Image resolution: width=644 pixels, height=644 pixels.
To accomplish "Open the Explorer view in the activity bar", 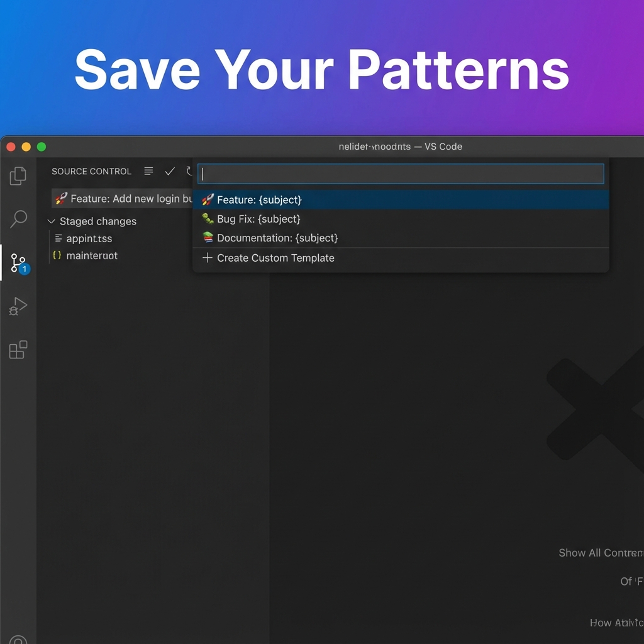I will tap(18, 176).
